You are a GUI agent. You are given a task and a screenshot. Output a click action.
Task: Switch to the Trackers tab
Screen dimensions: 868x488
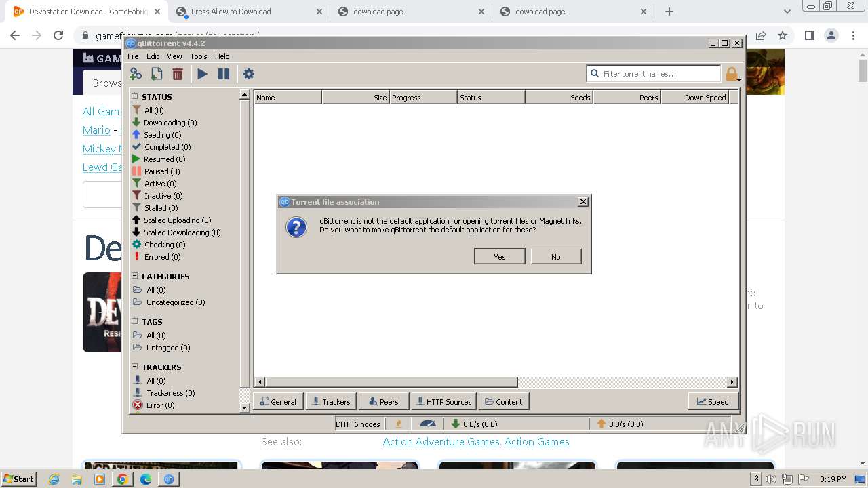(331, 401)
